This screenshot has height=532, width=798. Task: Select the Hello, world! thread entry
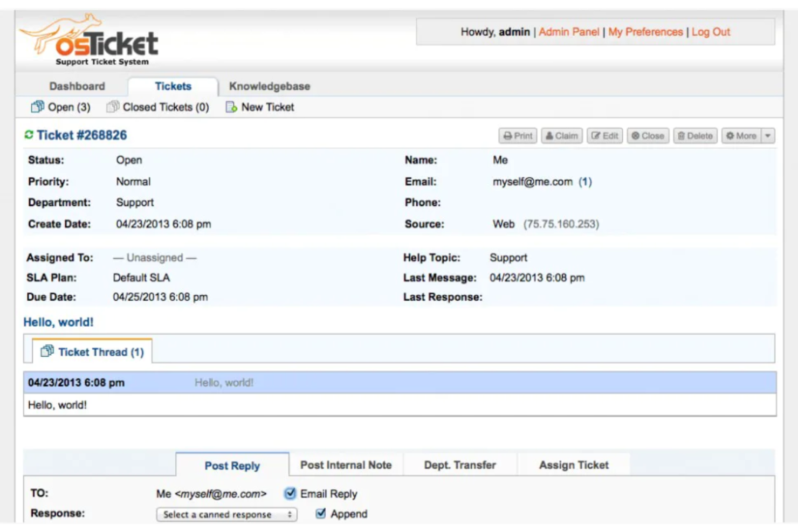(223, 382)
